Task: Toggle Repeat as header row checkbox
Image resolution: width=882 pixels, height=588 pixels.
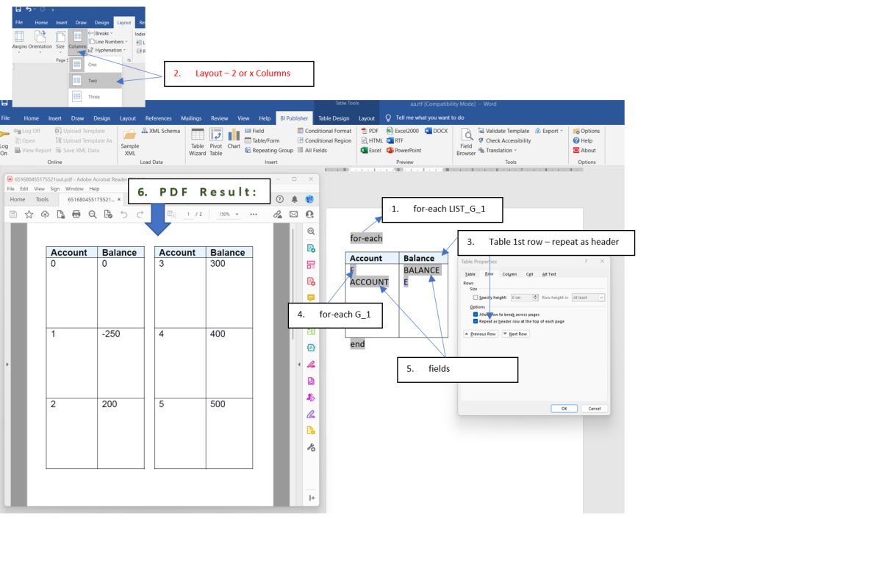Action: tap(476, 321)
